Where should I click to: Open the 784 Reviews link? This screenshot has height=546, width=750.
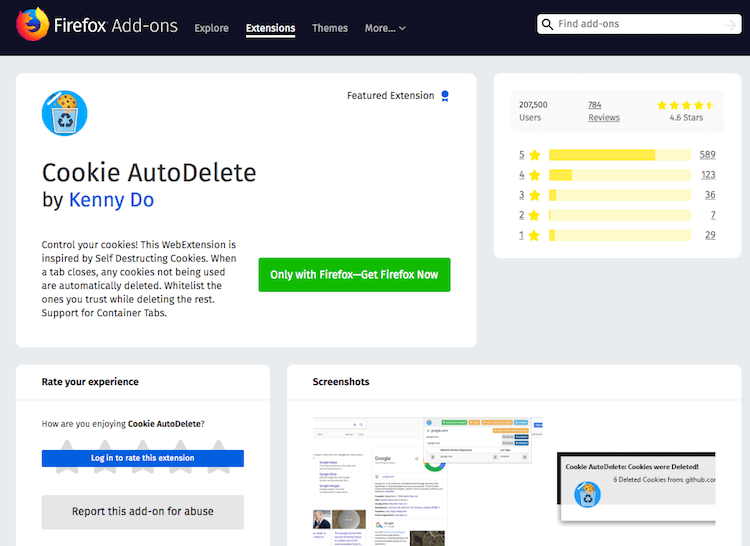click(604, 111)
